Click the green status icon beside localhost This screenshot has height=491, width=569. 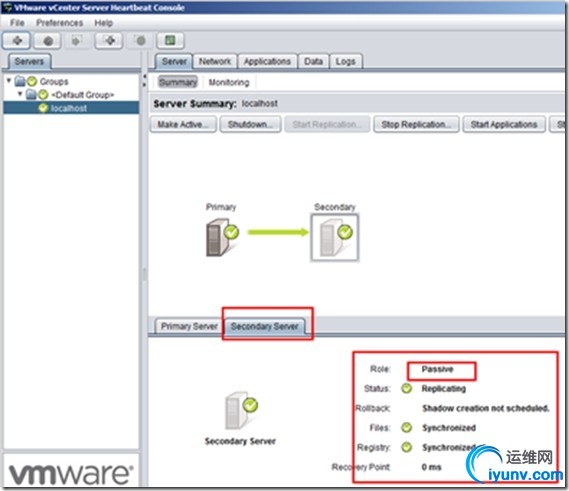(x=44, y=108)
